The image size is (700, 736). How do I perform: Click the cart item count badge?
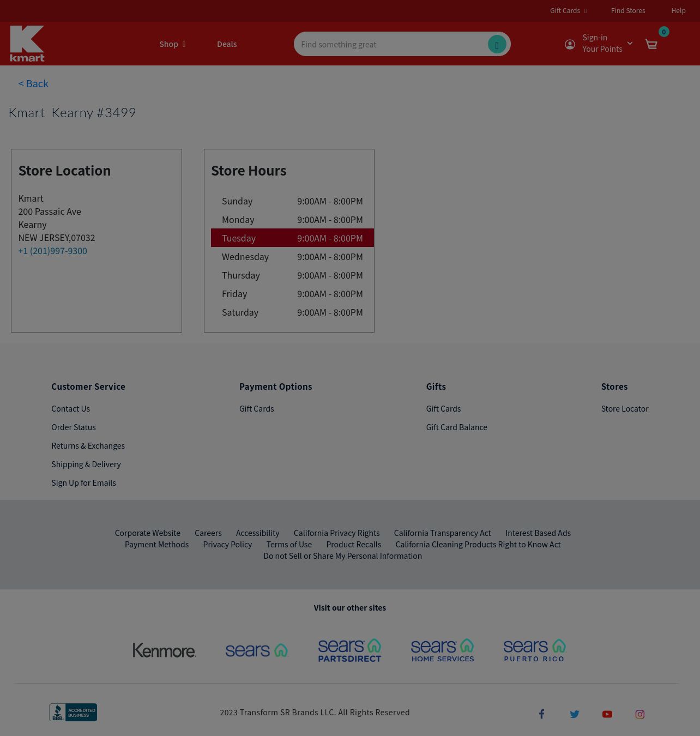[663, 32]
